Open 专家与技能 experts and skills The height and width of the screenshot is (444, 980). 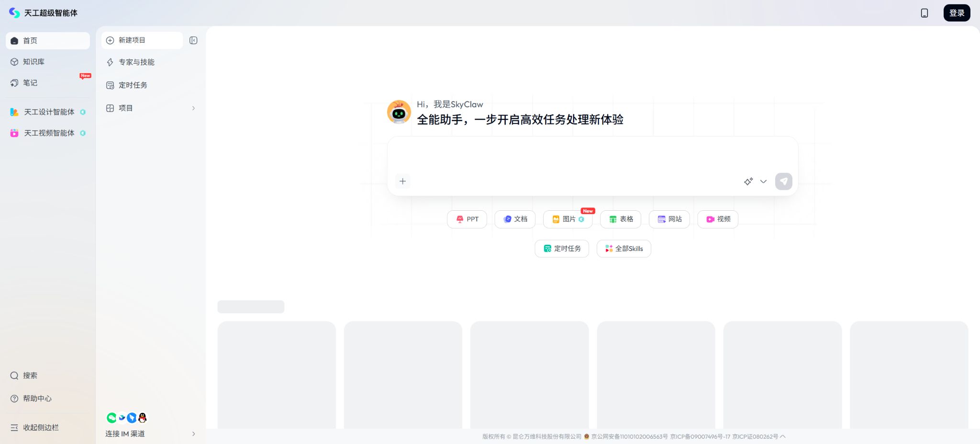tap(151, 62)
